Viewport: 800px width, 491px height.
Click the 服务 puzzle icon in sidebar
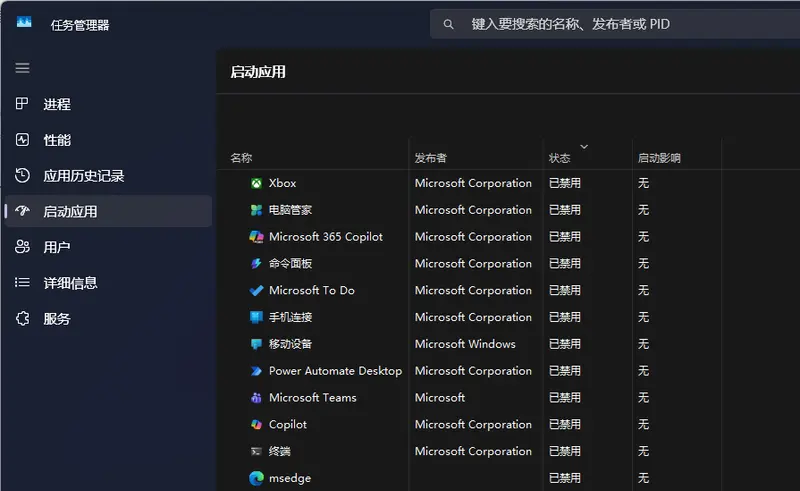(22, 318)
